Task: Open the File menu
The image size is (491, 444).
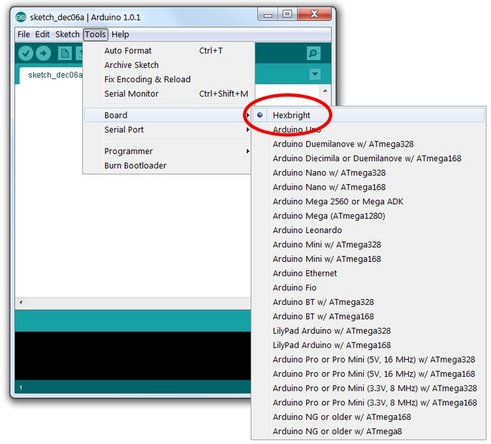Action: click(24, 34)
